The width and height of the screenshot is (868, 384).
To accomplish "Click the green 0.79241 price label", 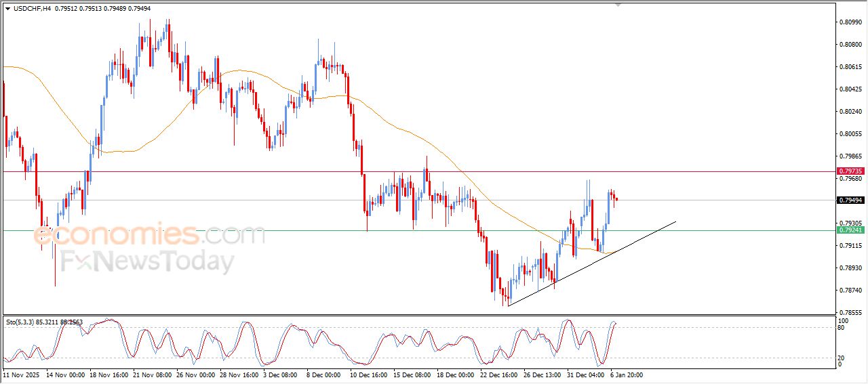I will (850, 230).
